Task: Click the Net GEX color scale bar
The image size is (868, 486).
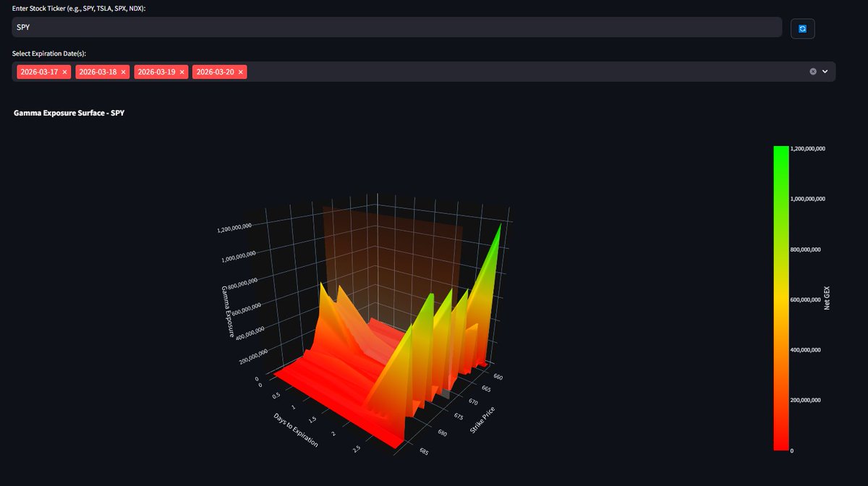Action: [x=780, y=299]
